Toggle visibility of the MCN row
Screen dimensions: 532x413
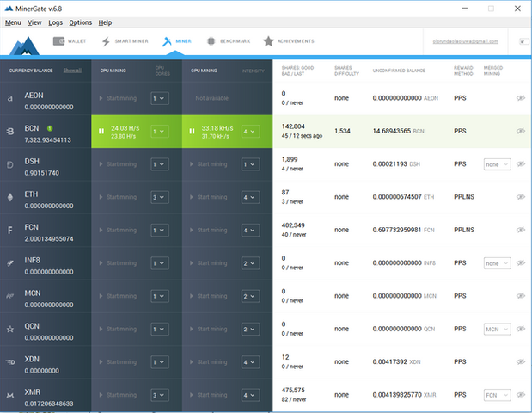coord(521,296)
